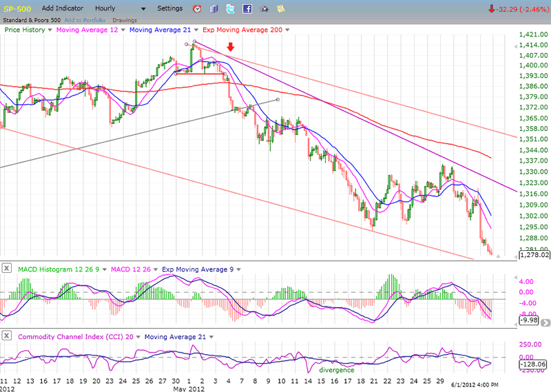This screenshot has width=551, height=392.
Task: Open the Settings menu
Action: 169,8
